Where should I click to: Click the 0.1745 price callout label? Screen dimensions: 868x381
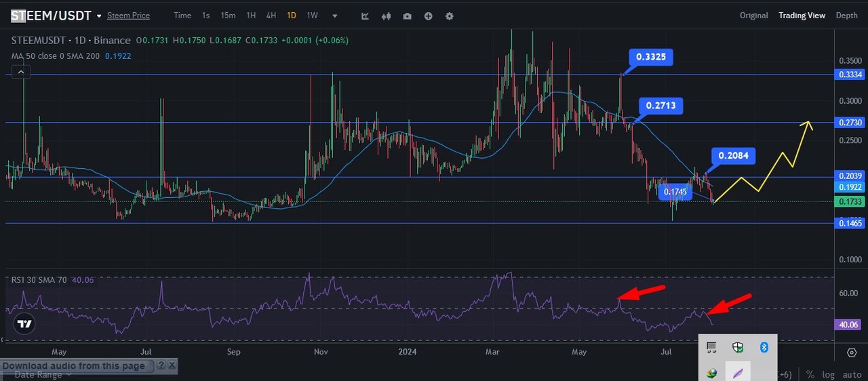point(675,192)
